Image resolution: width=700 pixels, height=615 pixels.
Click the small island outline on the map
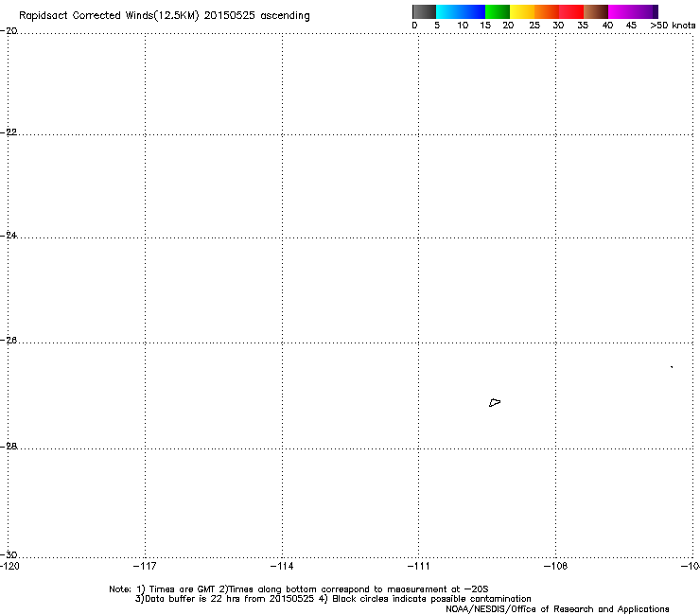[x=495, y=403]
